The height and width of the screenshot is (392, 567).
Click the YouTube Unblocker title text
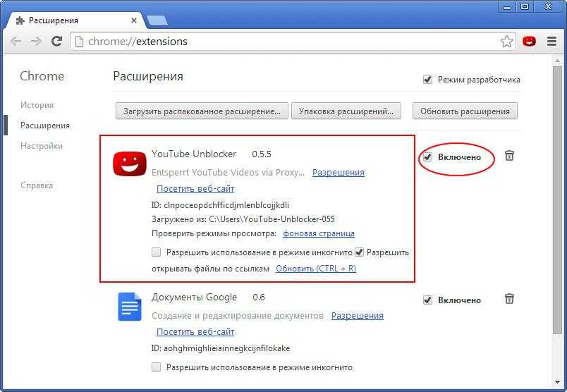pos(194,154)
